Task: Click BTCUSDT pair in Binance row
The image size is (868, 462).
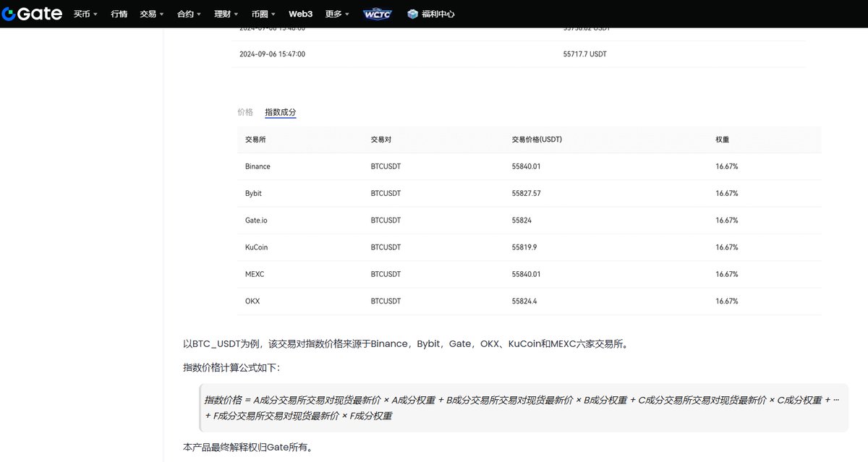Action: 386,166
